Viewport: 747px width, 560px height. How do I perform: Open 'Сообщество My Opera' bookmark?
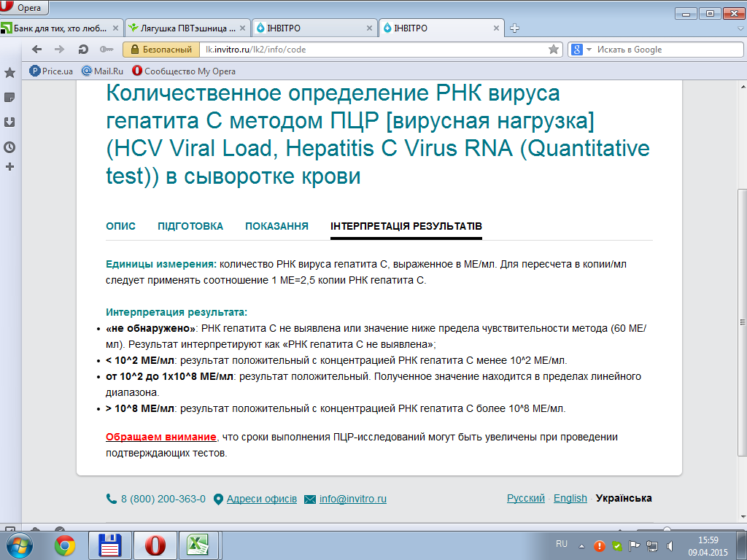point(183,71)
